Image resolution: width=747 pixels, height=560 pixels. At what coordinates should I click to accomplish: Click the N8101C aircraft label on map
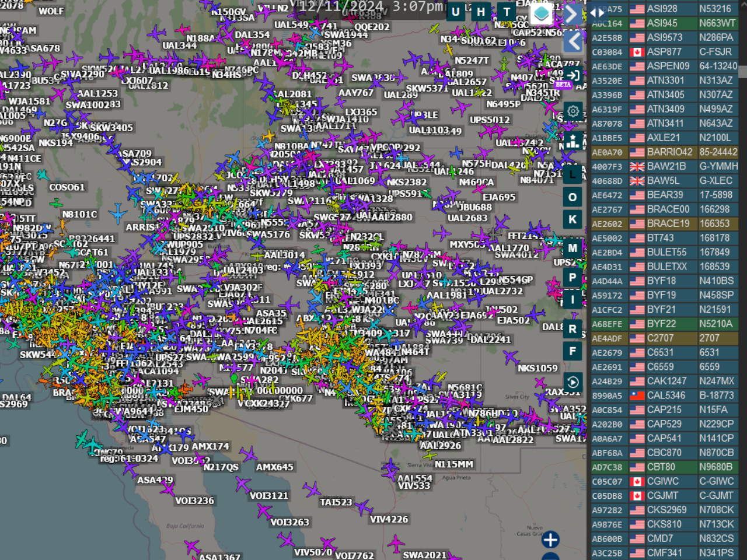[79, 215]
